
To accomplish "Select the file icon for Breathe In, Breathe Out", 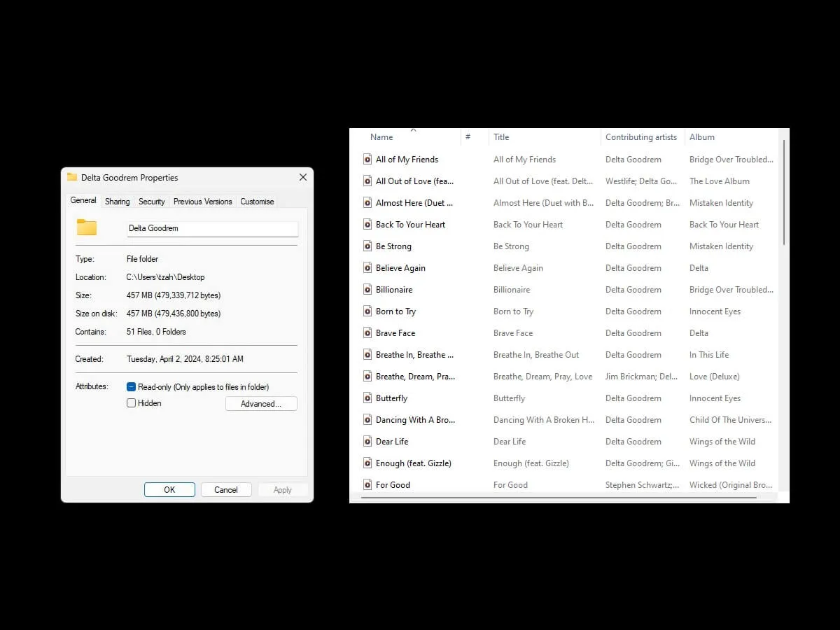I will tap(367, 354).
